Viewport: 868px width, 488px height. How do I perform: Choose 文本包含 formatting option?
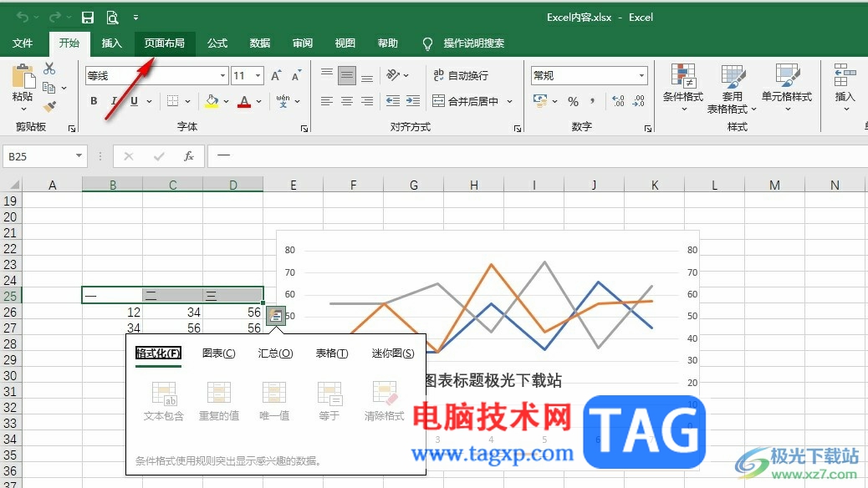point(163,402)
